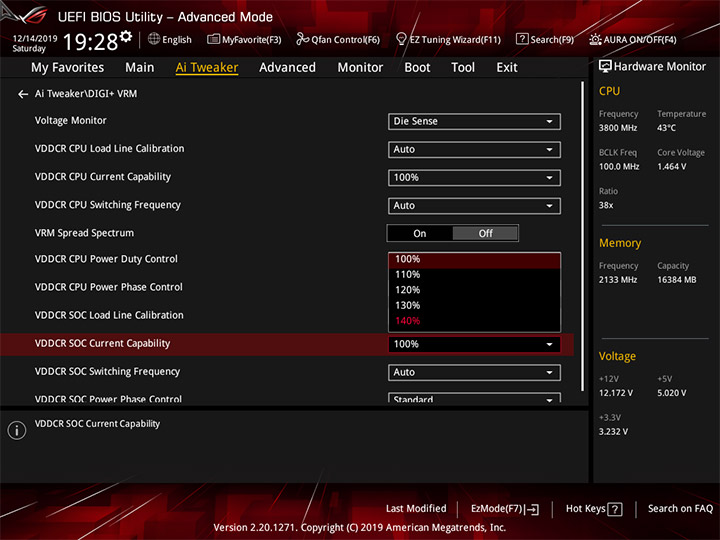The image size is (720, 540).
Task: Click Core Voltage 1.464 V value
Action: (672, 167)
